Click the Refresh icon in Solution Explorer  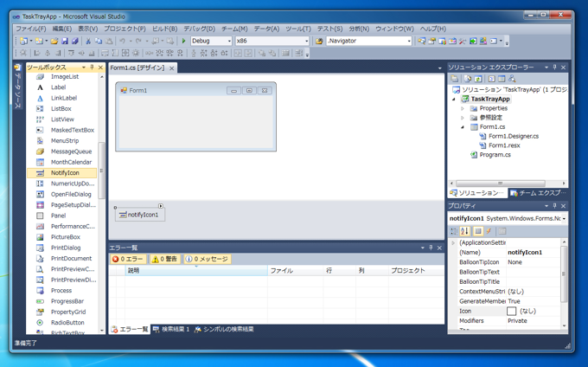click(477, 79)
